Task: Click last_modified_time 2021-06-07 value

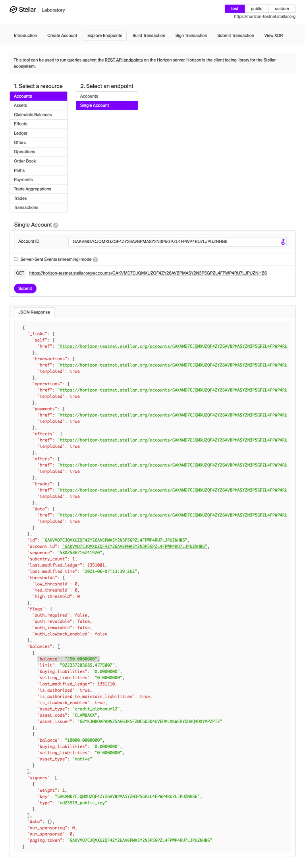Action: (x=110, y=572)
